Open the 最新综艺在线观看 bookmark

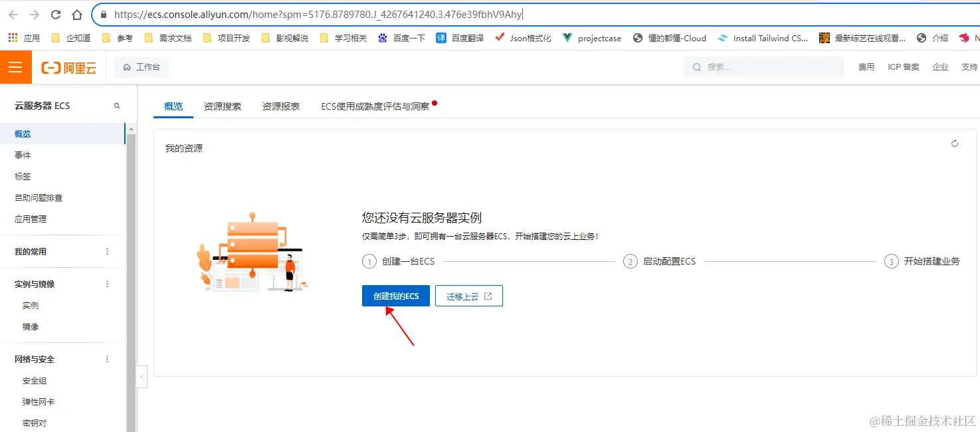862,38
